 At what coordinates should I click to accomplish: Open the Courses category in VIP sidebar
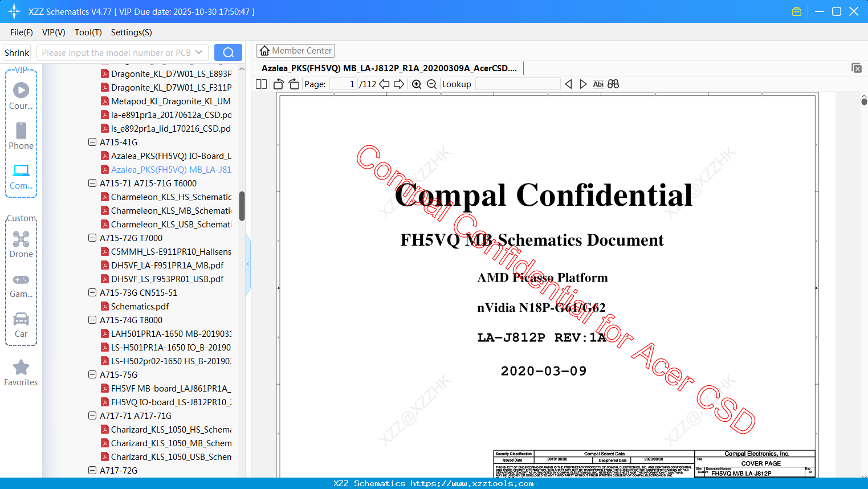point(21,96)
